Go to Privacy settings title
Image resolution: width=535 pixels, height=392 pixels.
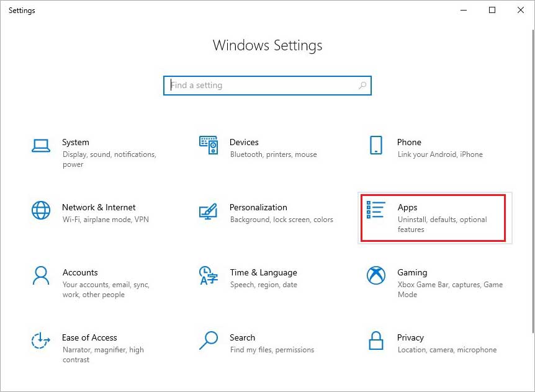(410, 337)
